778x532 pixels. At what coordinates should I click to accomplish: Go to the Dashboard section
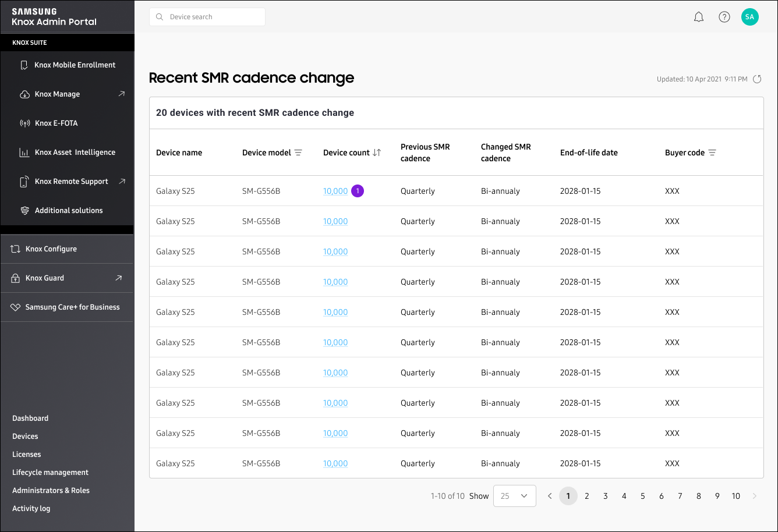click(30, 418)
